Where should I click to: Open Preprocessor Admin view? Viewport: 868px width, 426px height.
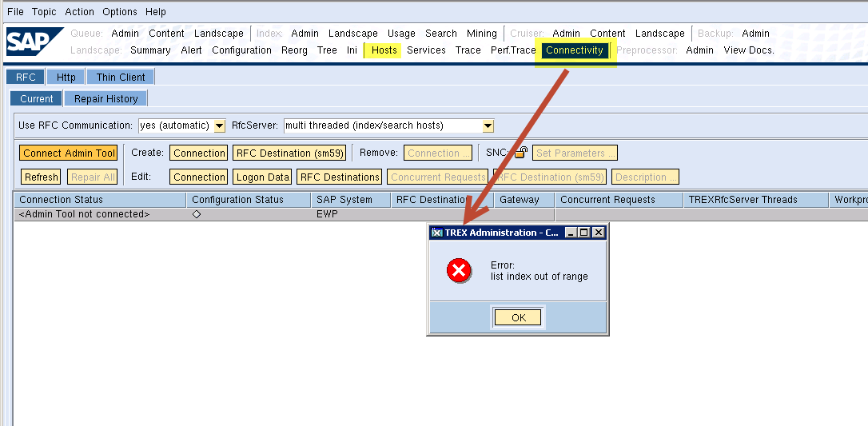[x=699, y=50]
